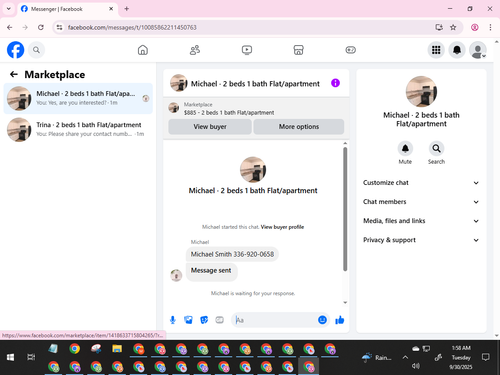The width and height of the screenshot is (500, 375).
Task: Open the tab search dropdown
Action: click(9, 9)
